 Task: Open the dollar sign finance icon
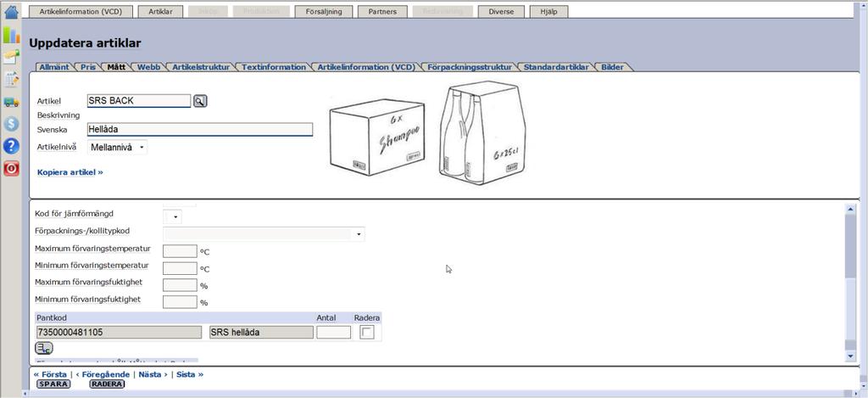(11, 124)
